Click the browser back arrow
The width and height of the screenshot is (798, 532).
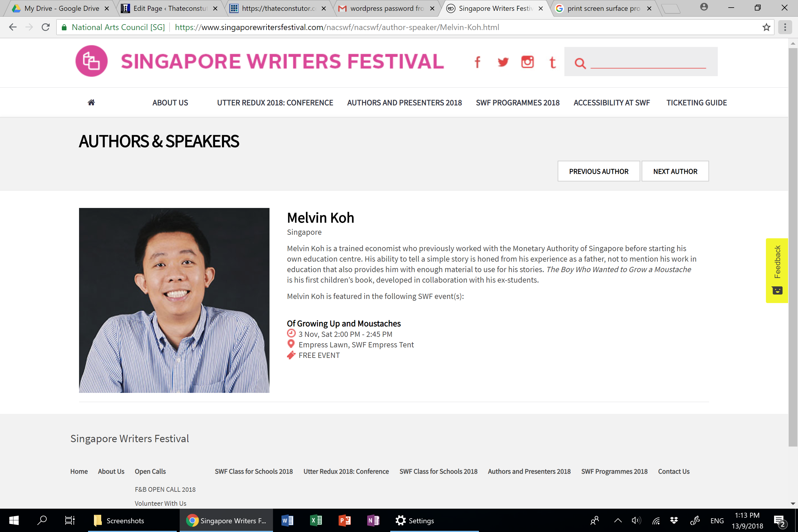pyautogui.click(x=13, y=27)
